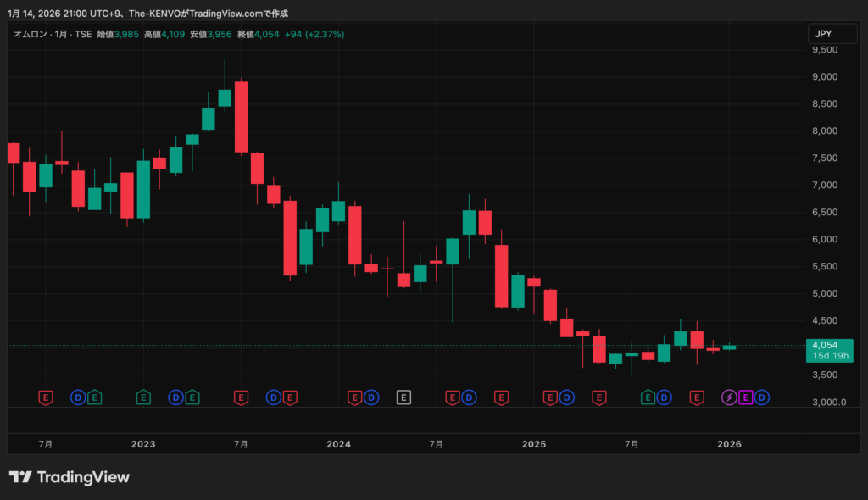
Task: Click the purple lightning event icon
Action: [x=729, y=397]
